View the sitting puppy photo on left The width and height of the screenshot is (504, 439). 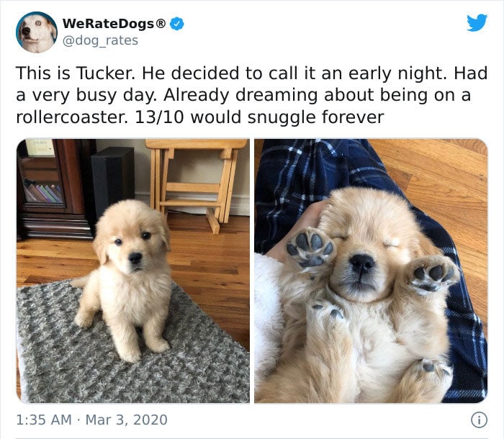[x=133, y=271]
